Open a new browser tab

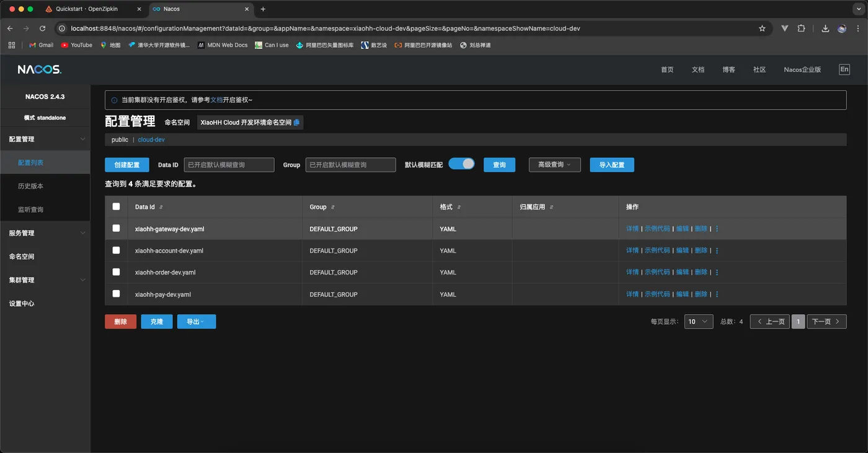pos(263,9)
